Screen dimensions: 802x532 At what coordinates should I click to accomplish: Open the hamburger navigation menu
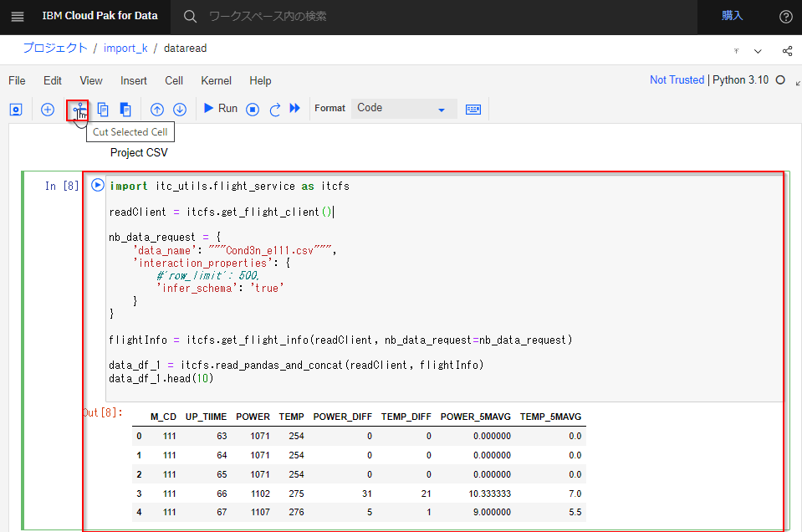pos(18,17)
